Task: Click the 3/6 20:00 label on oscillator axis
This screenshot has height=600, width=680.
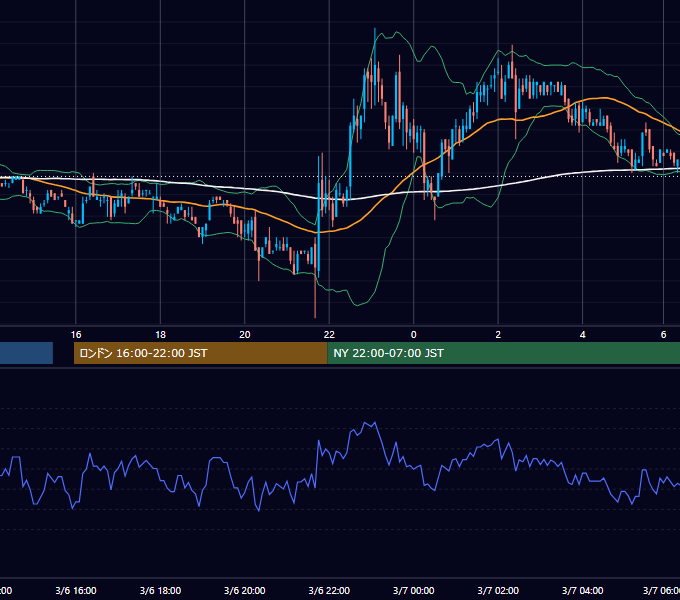Action: (x=245, y=590)
